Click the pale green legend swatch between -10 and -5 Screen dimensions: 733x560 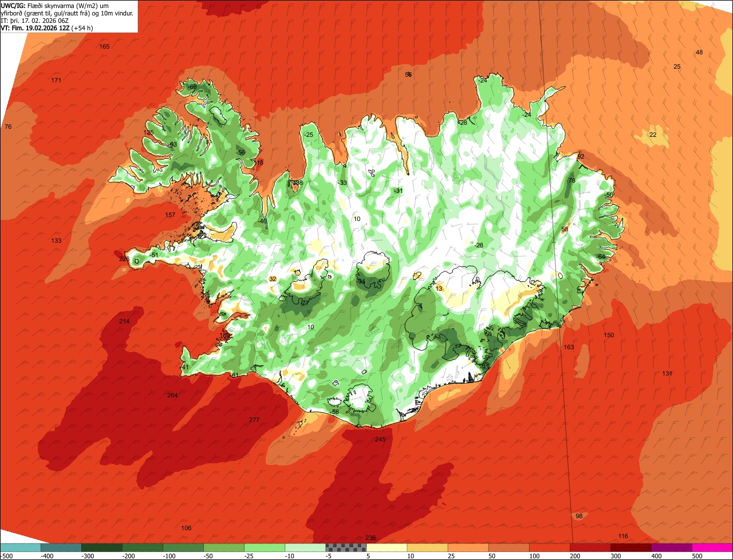coord(305,547)
